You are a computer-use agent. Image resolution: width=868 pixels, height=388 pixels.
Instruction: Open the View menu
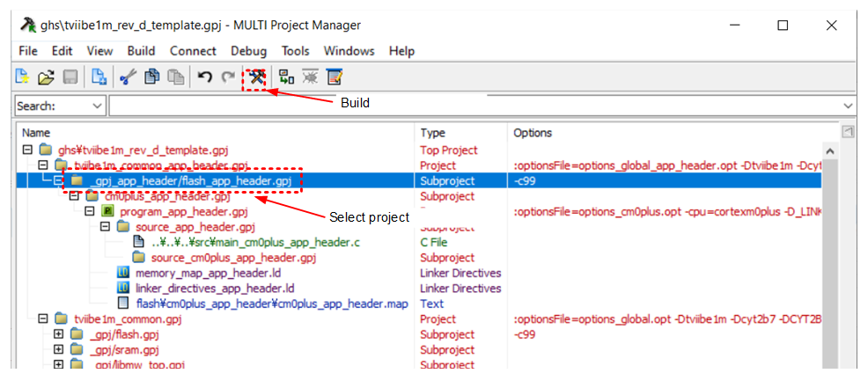99,52
